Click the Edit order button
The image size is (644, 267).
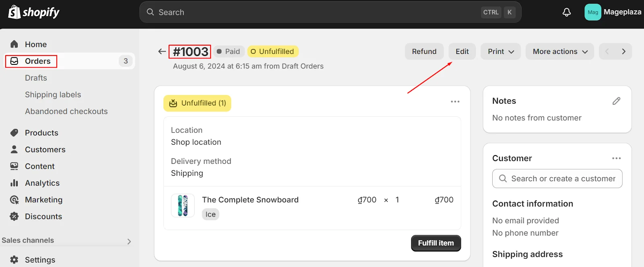point(462,52)
